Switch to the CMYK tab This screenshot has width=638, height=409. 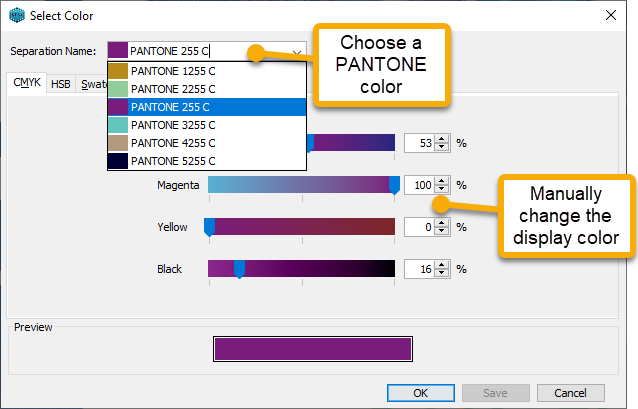pyautogui.click(x=27, y=84)
